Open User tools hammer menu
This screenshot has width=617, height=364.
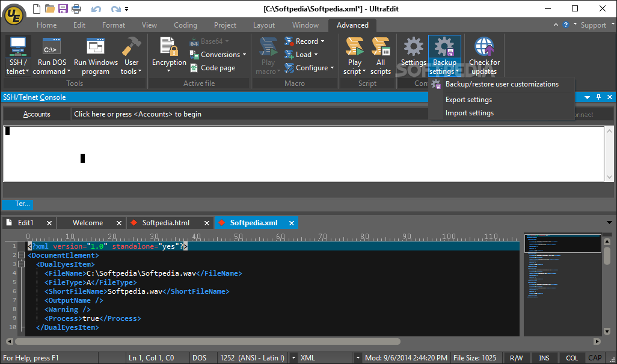pyautogui.click(x=131, y=56)
